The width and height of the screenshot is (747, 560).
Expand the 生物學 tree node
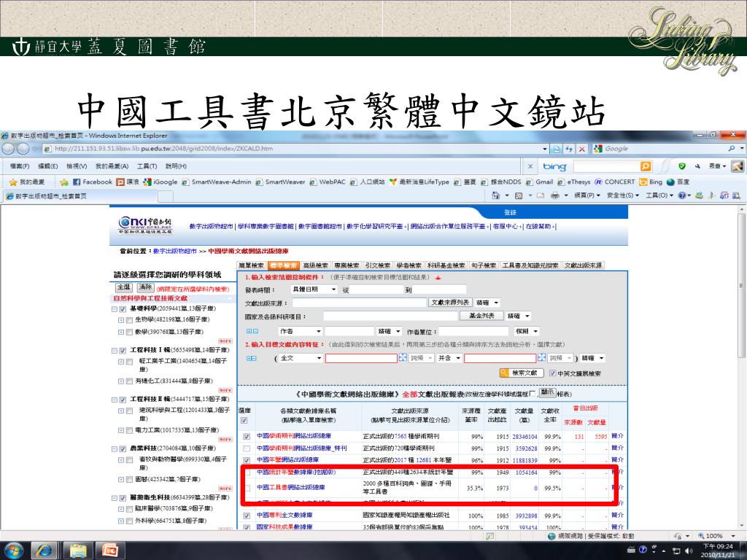click(121, 320)
